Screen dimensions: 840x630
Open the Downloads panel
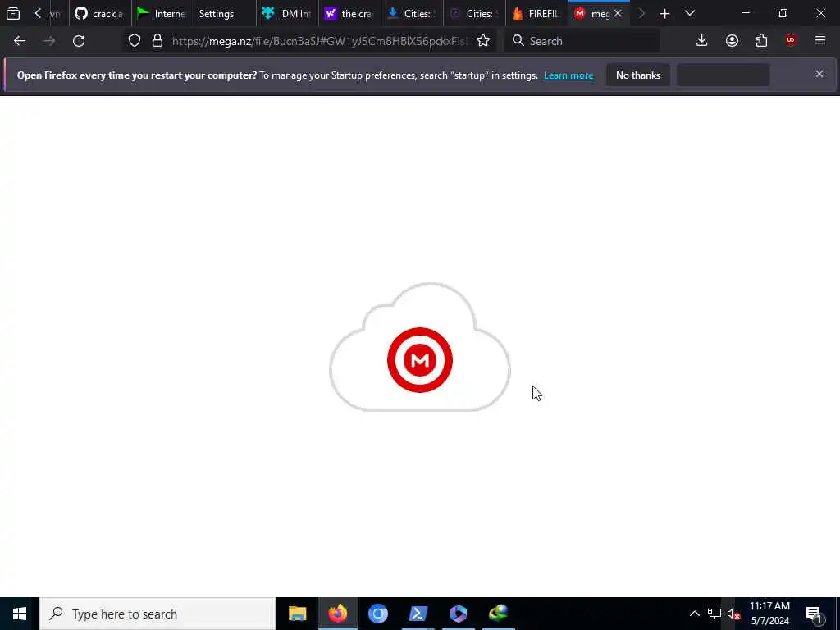click(x=702, y=41)
